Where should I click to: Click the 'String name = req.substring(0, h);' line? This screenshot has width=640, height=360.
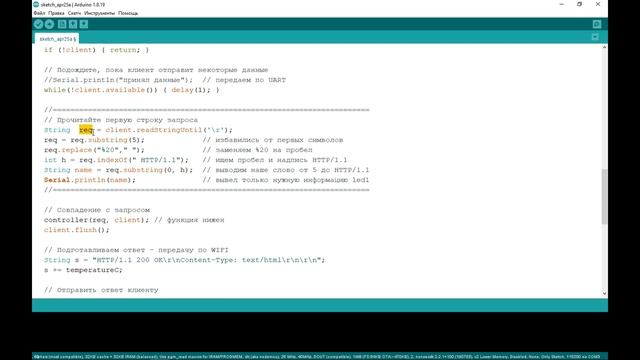tap(118, 170)
